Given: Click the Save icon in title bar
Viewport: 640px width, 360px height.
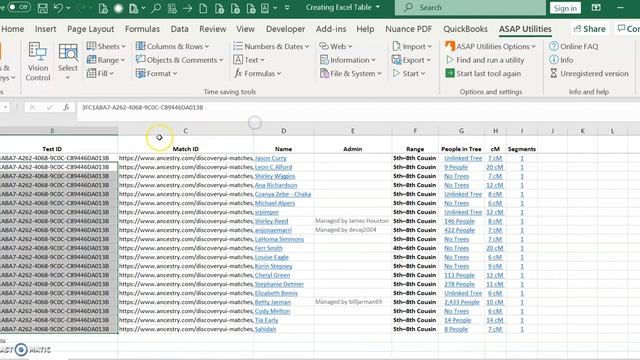Looking at the screenshot, I should 42,8.
